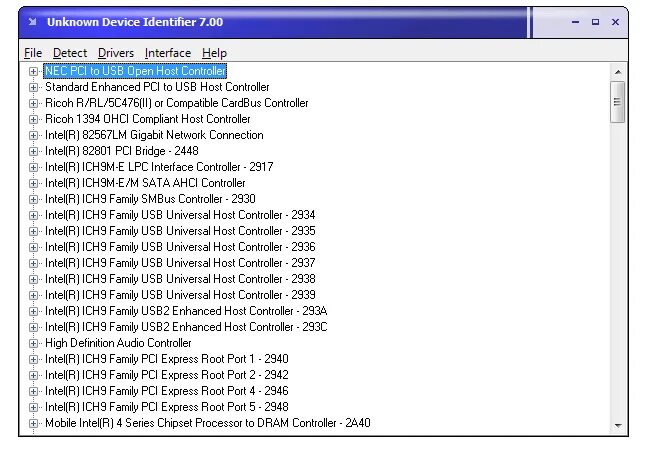Select USB Universal Host Controller - 2935 entry

[x=180, y=231]
